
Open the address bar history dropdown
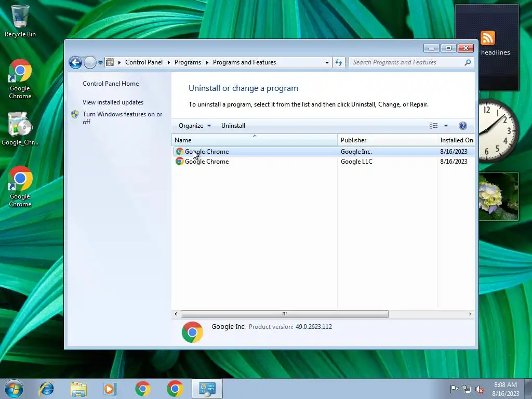coord(327,62)
